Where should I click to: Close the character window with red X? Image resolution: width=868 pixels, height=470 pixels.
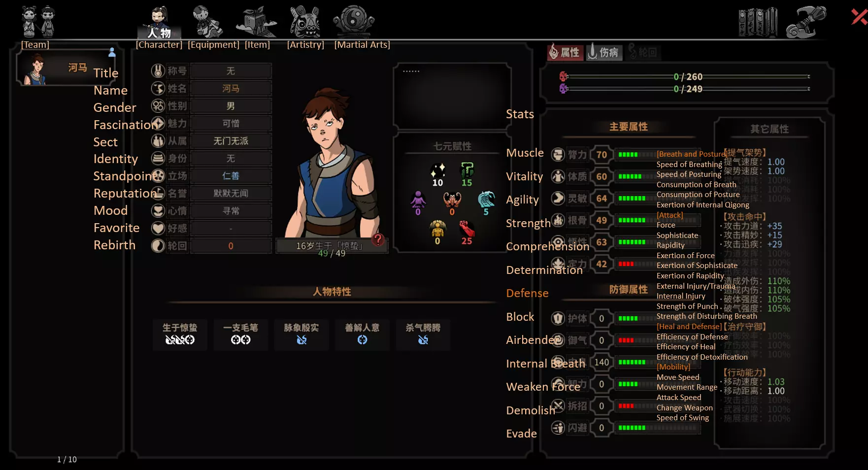click(859, 17)
